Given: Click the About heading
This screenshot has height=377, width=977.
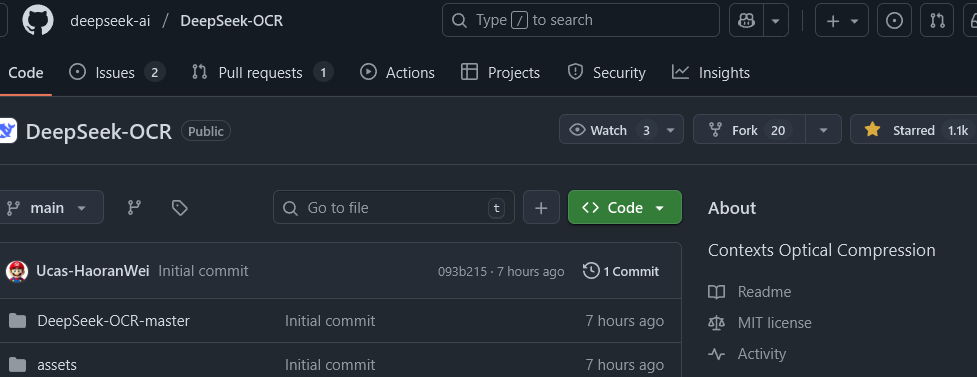Looking at the screenshot, I should point(732,208).
